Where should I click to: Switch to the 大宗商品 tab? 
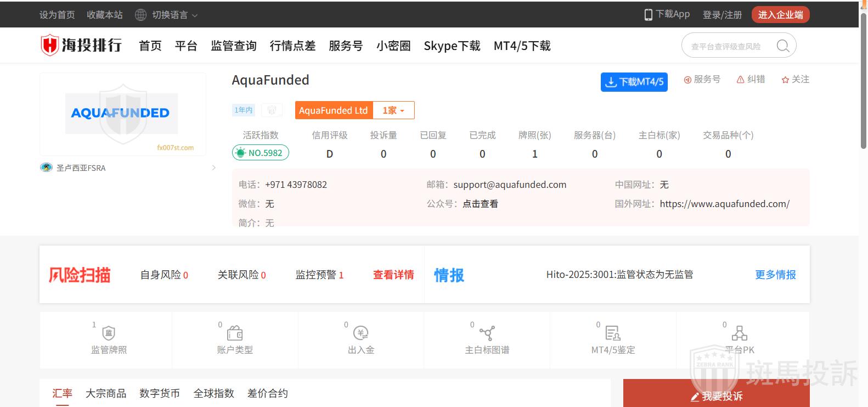click(x=106, y=393)
